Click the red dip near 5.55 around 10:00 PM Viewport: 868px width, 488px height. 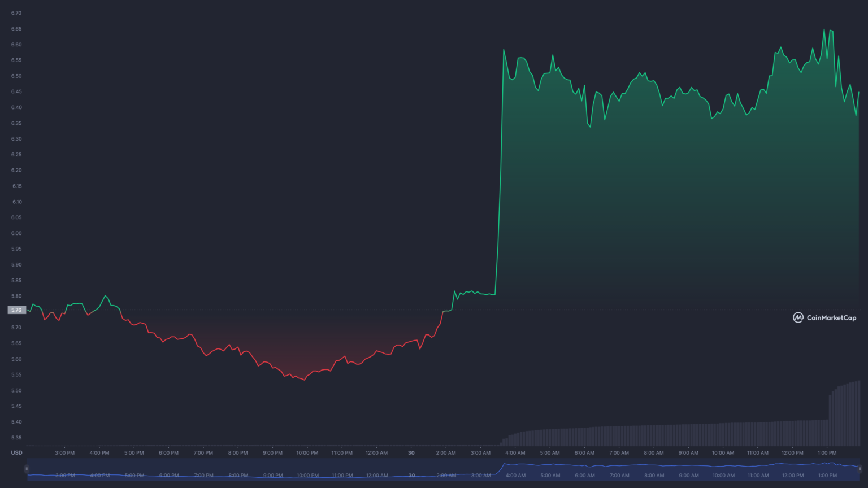pyautogui.click(x=305, y=380)
